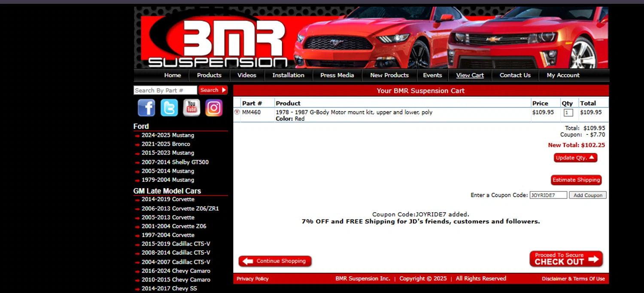Image resolution: width=644 pixels, height=293 pixels.
Task: Click the GM Late Model Cars heading
Action: pos(167,191)
